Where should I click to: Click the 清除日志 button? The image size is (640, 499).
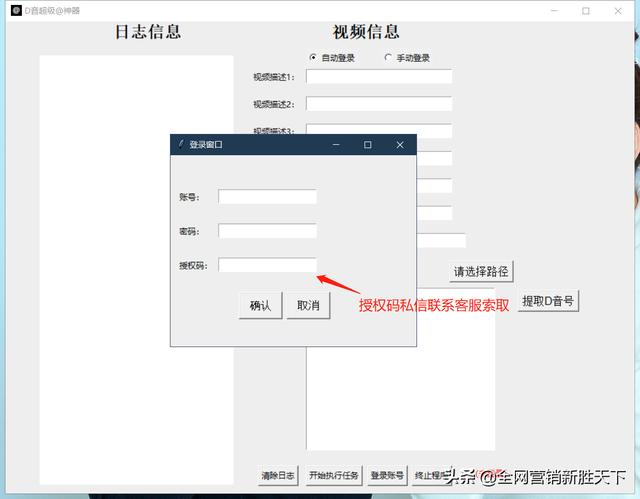[x=278, y=476]
